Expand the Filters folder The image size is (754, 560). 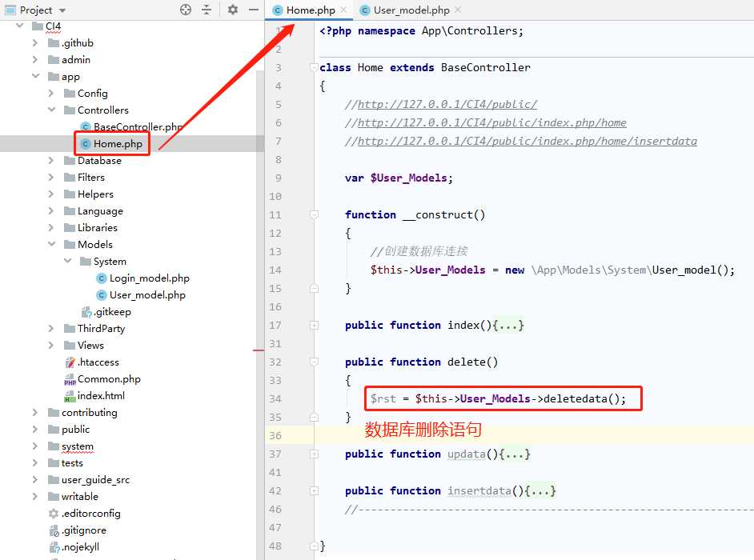51,177
